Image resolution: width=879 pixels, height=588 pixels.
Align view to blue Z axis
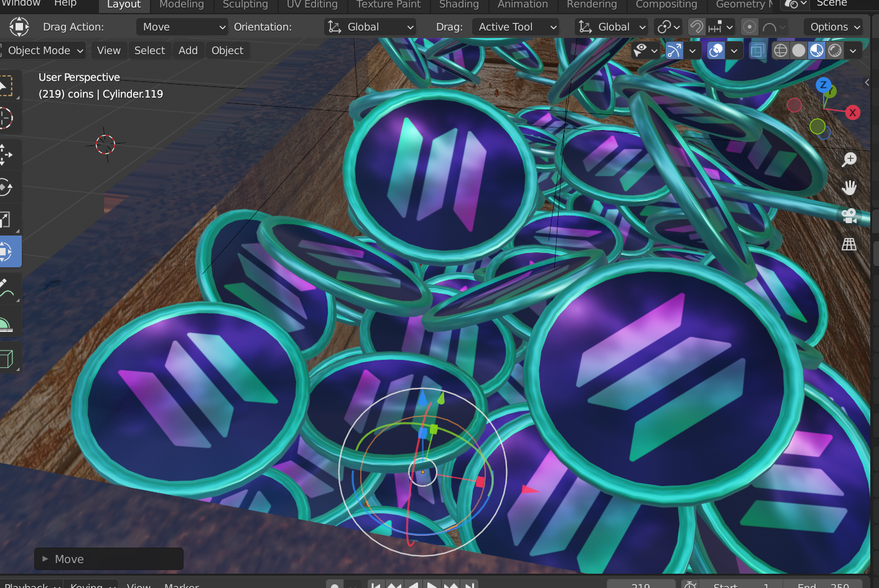[824, 85]
